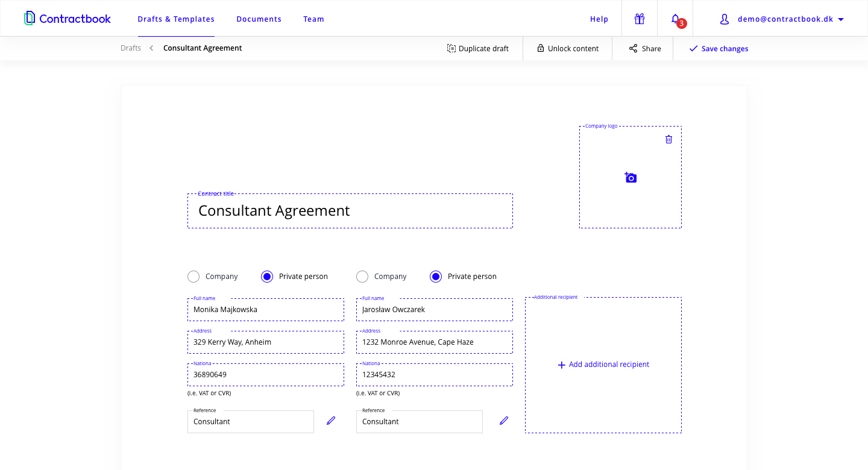Image resolution: width=868 pixels, height=470 pixels.
Task: Edit Jarosław Owczarek's reference with pencil icon
Action: click(x=504, y=421)
